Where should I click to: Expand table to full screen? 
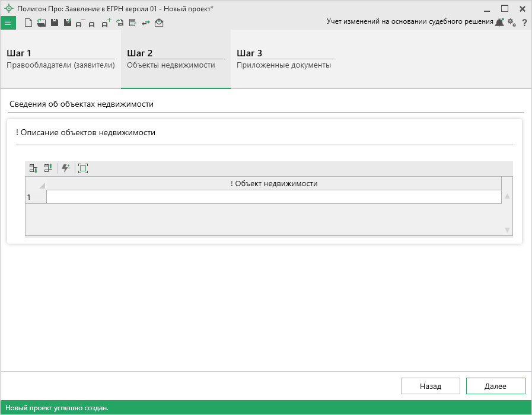tap(83, 168)
